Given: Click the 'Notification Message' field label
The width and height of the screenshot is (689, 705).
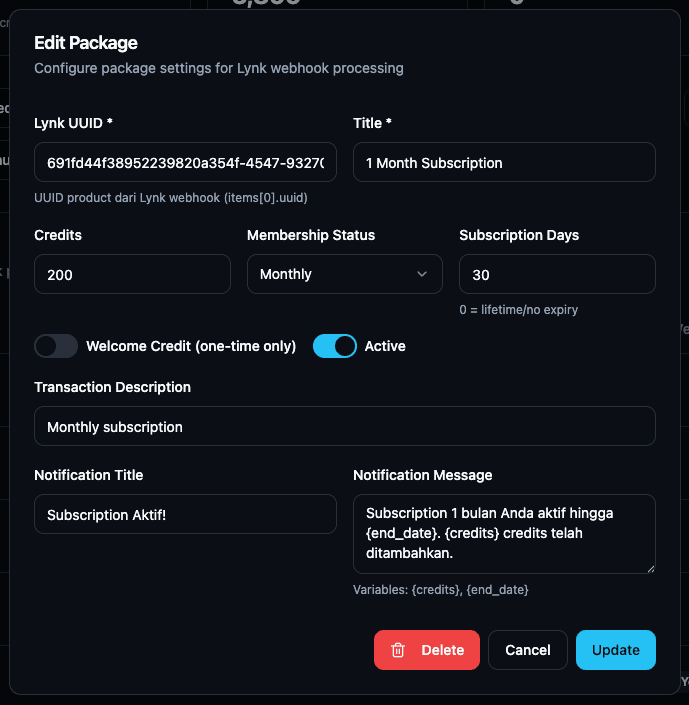Looking at the screenshot, I should 423,475.
